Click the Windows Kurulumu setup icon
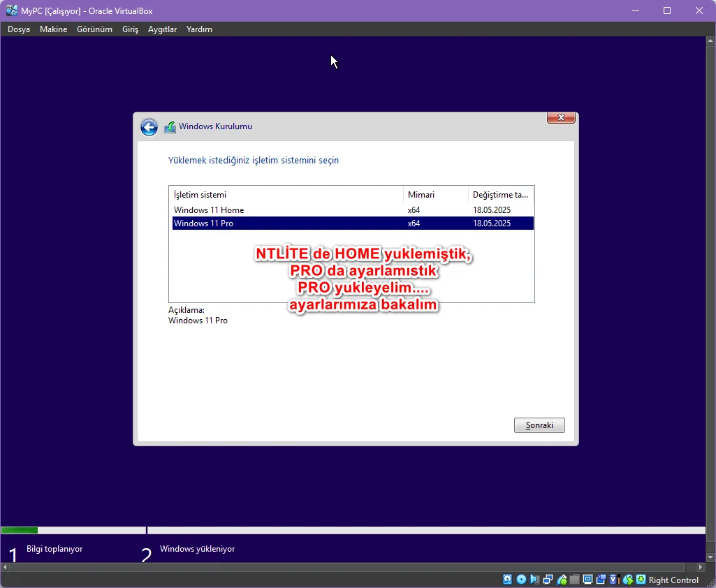 [170, 127]
